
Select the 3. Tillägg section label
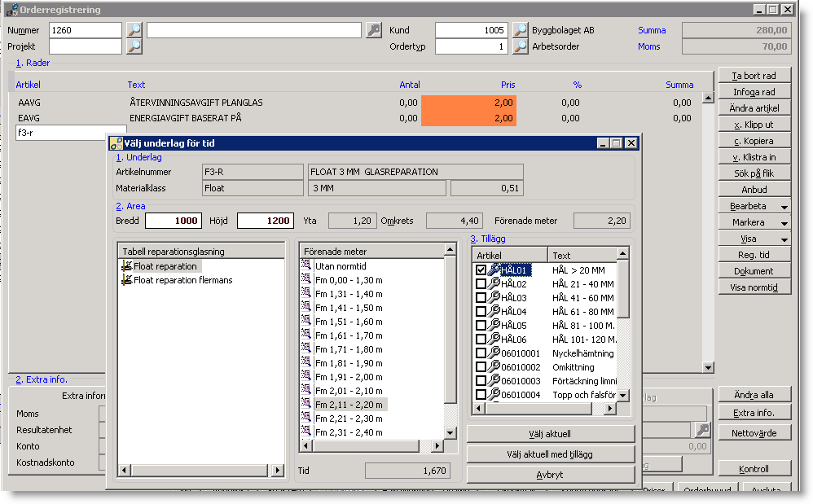487,239
